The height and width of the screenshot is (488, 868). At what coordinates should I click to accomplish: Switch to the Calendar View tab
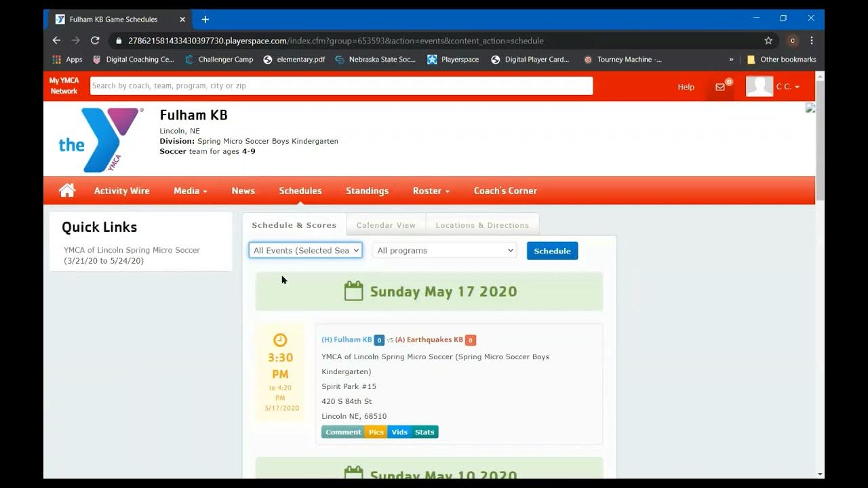386,225
